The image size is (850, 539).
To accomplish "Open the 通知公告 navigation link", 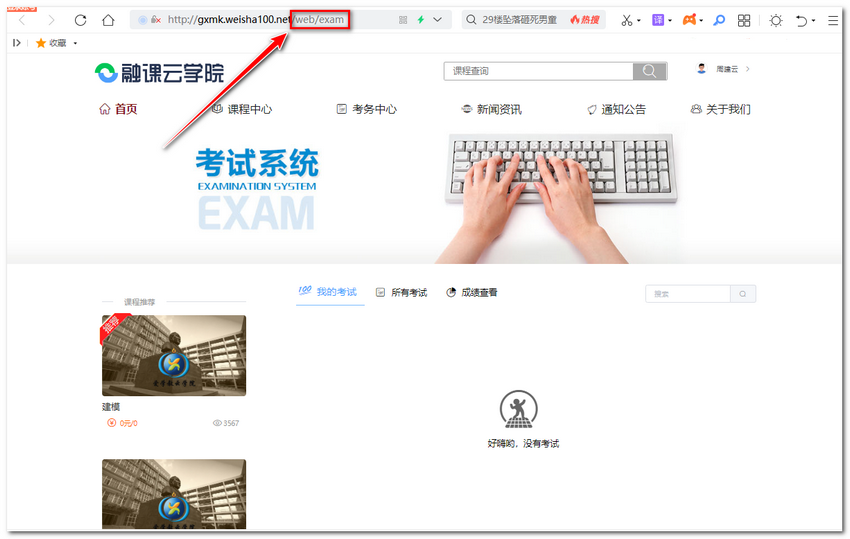I will point(616,109).
